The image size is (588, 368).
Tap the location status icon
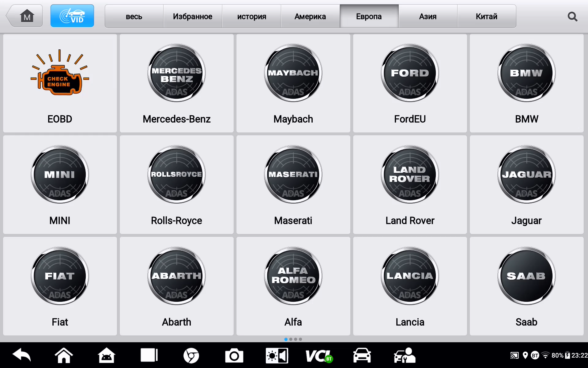tap(525, 355)
